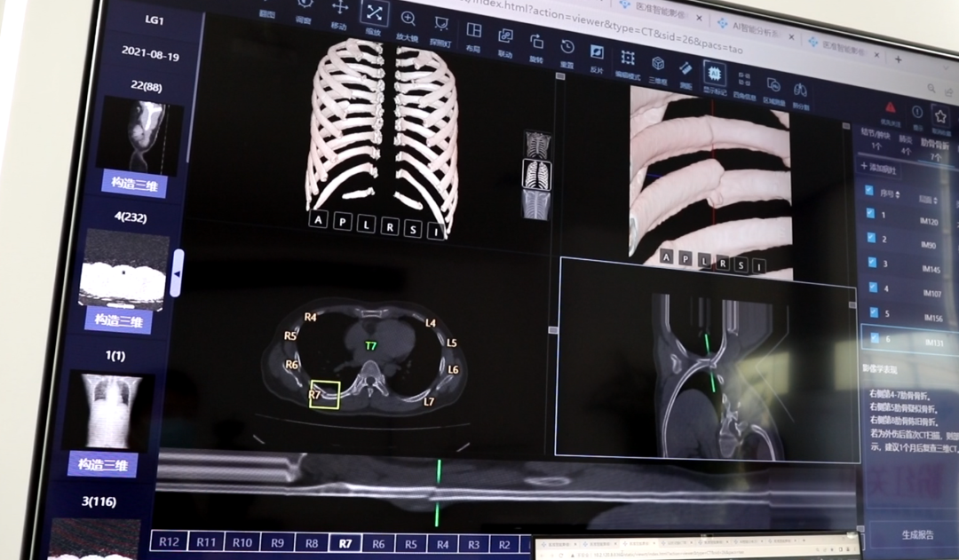Sort lesion list by 序号 column
The image size is (959, 560).
point(890,193)
